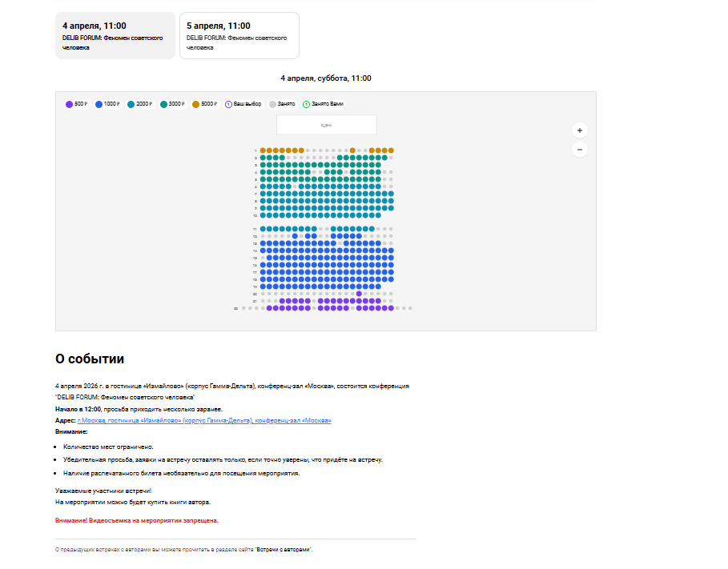Viewport: 728px width, 569px height.
Task: Pick the rightmost gold seat in row 1
Action: (391, 150)
